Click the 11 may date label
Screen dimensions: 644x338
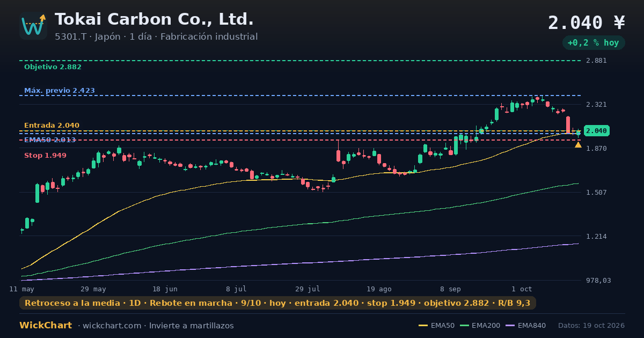[22, 289]
